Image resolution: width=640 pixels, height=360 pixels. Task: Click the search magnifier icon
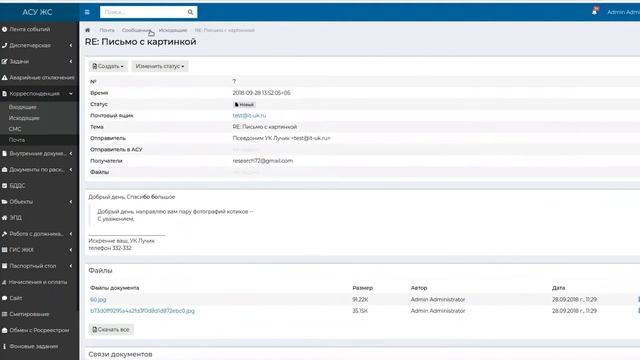(x=190, y=12)
